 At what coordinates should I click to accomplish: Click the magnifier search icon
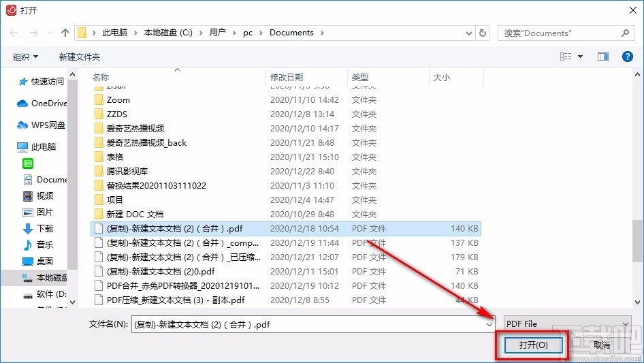pyautogui.click(x=625, y=33)
